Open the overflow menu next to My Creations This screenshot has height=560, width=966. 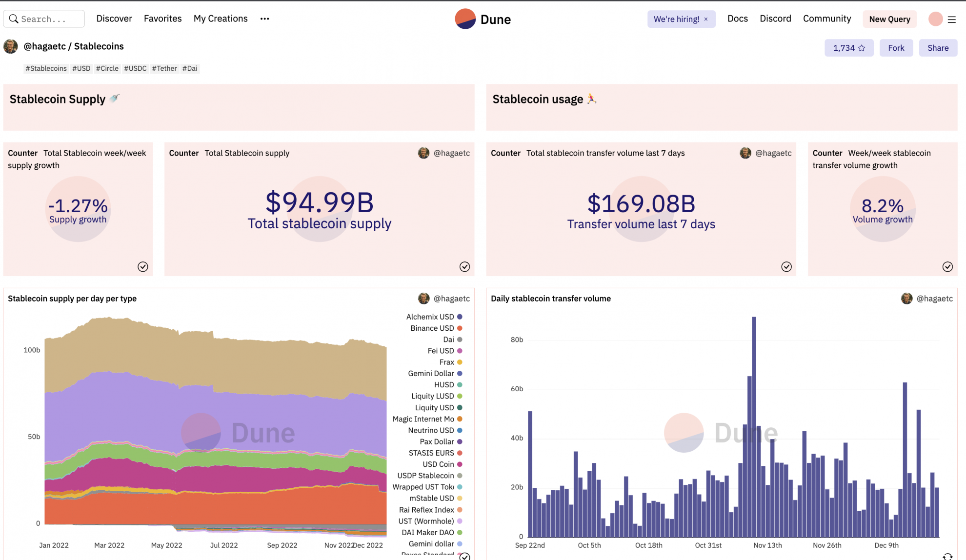(x=264, y=19)
